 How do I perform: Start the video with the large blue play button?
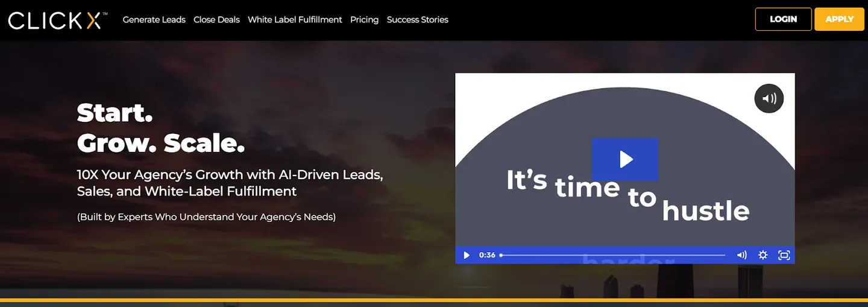click(625, 159)
